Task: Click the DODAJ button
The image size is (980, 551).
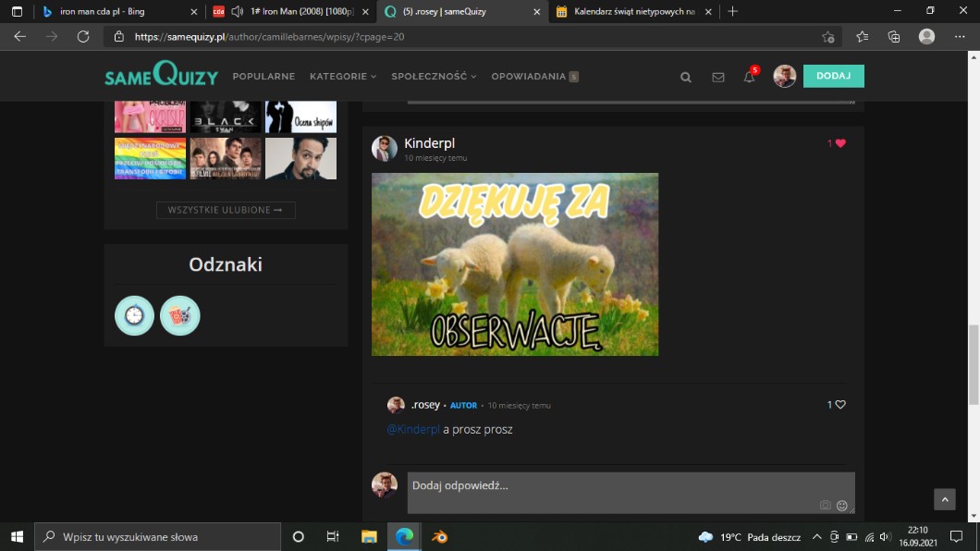Action: pos(833,76)
